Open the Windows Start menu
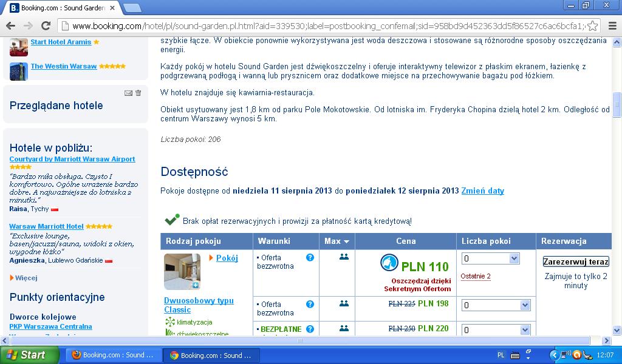This screenshot has height=364, width=622. [29, 355]
